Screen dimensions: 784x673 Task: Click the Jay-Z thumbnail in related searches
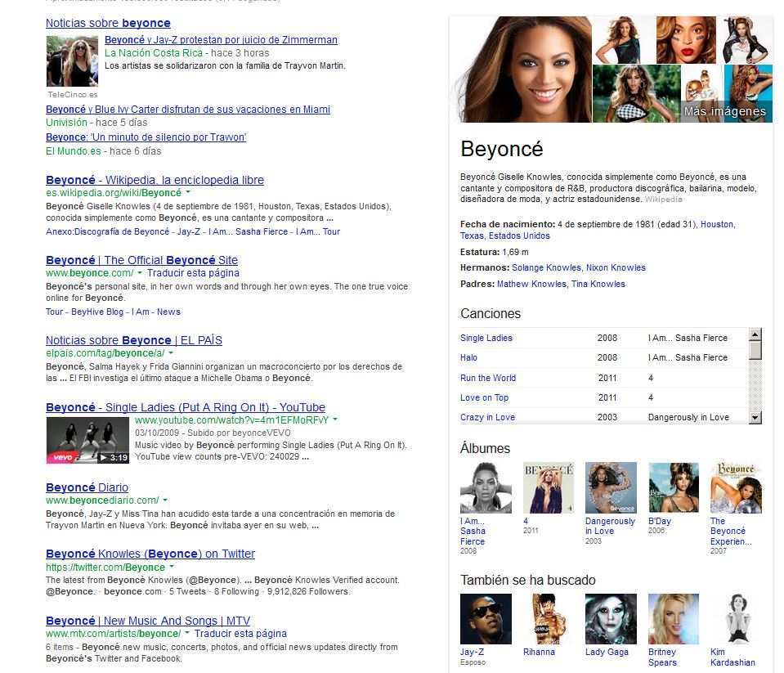tap(486, 619)
